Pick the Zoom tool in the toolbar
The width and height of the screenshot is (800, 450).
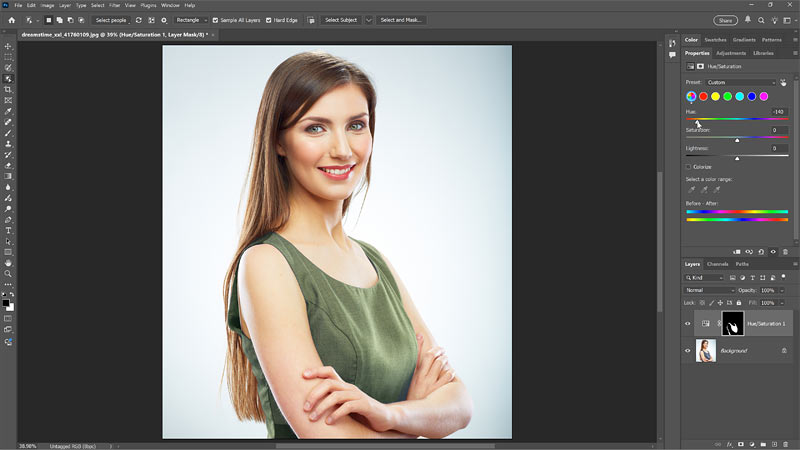pos(8,273)
